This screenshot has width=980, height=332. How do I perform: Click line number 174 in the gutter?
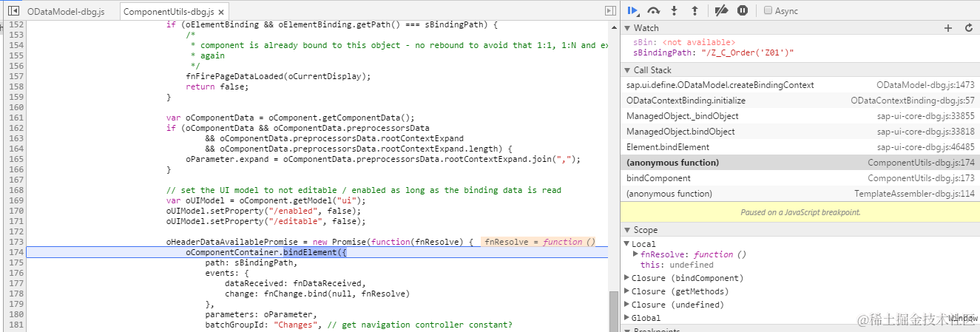(x=16, y=252)
